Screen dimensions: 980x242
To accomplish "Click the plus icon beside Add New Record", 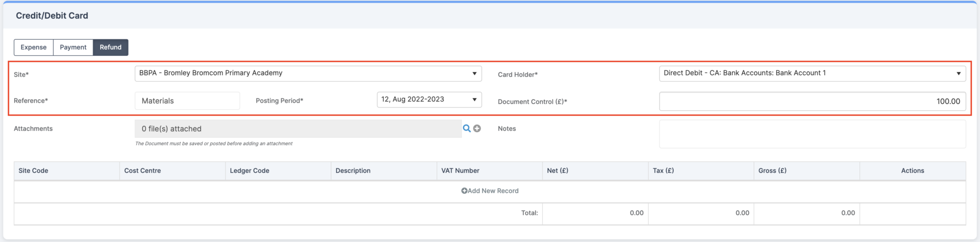I will click(x=464, y=191).
